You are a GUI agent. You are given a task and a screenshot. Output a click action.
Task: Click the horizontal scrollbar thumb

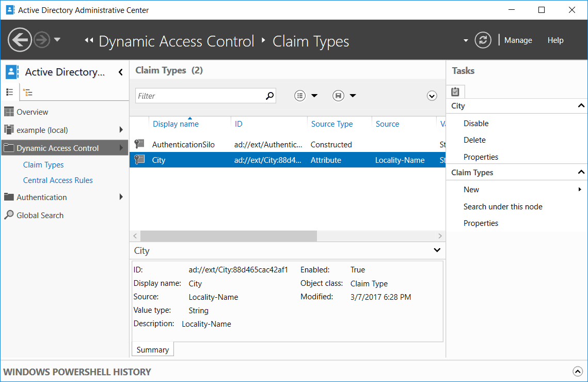[228, 236]
